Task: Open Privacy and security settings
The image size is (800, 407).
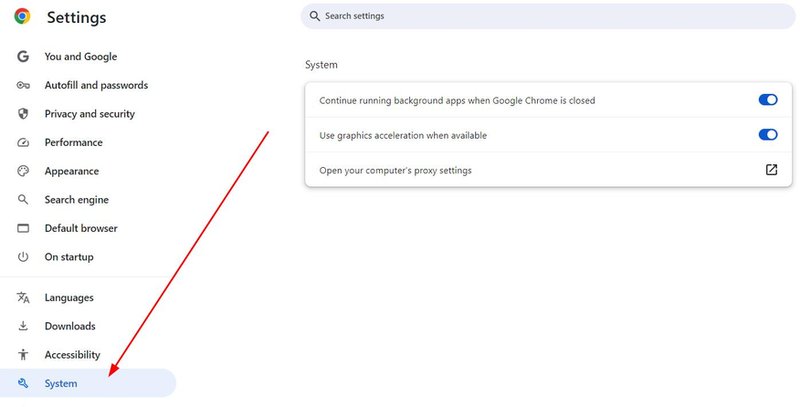Action: pyautogui.click(x=88, y=114)
